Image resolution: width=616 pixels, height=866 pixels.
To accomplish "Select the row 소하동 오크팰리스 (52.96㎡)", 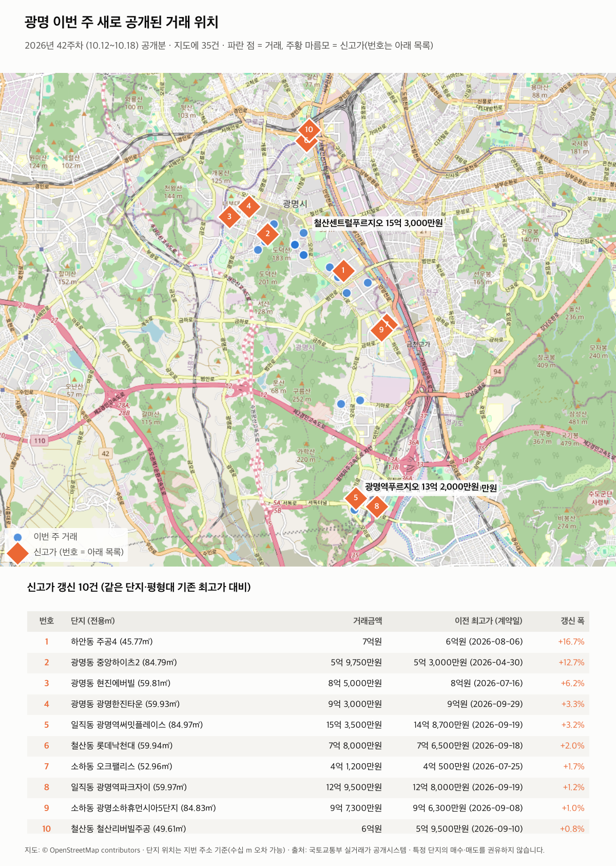I will tap(308, 767).
